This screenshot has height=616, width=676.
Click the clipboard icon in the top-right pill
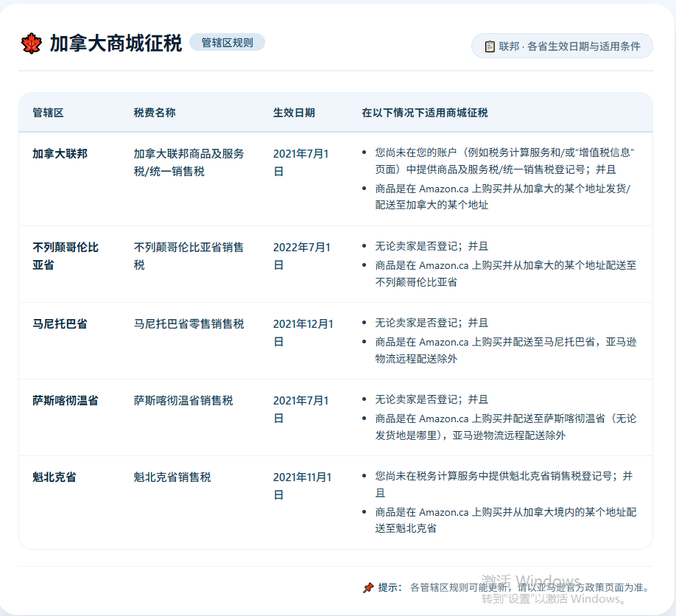490,46
